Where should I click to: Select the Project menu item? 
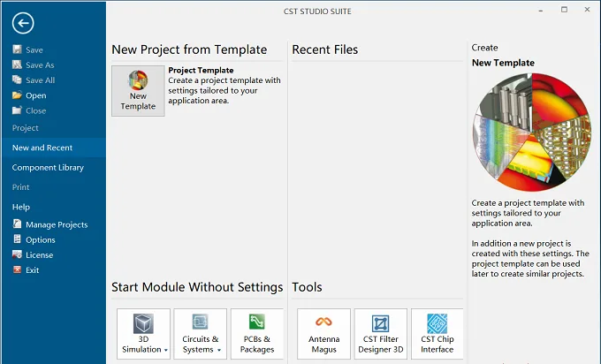(26, 128)
